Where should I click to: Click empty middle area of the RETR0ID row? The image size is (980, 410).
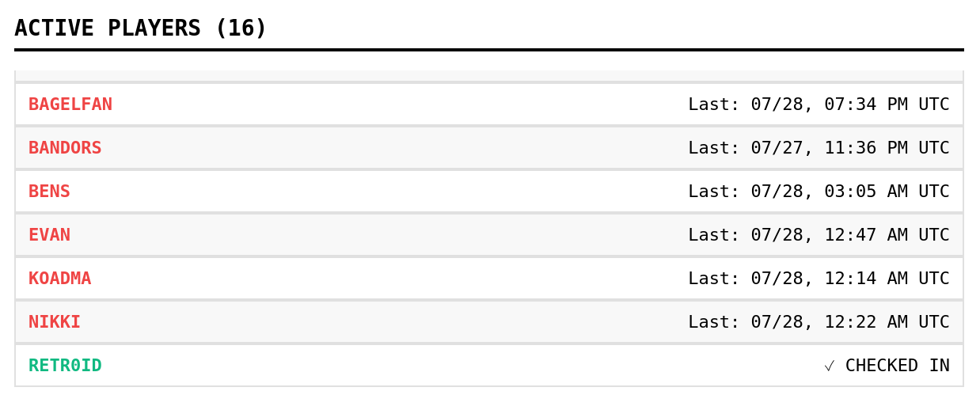[459, 366]
